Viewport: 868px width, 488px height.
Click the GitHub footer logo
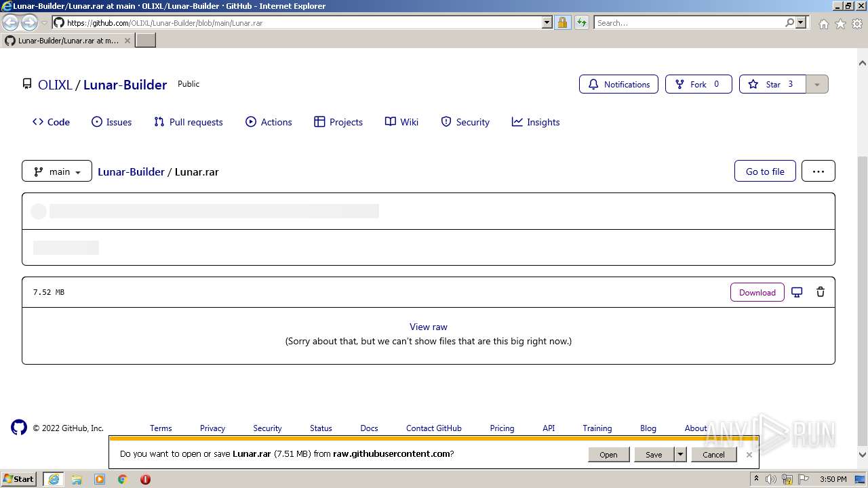click(x=19, y=427)
